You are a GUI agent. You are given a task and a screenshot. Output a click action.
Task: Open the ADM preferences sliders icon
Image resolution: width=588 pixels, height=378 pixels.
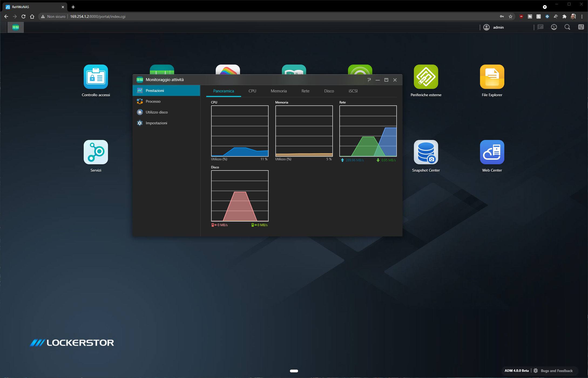coord(581,27)
